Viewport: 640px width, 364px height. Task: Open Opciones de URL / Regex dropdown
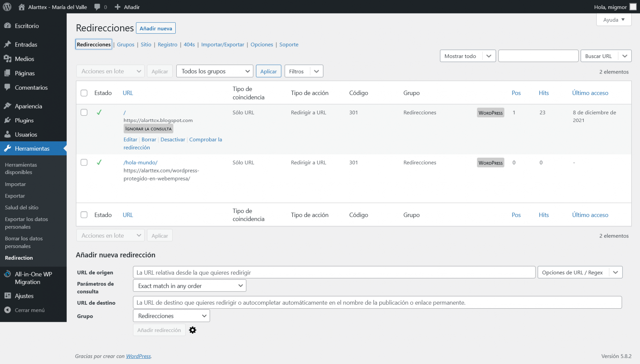tap(580, 272)
